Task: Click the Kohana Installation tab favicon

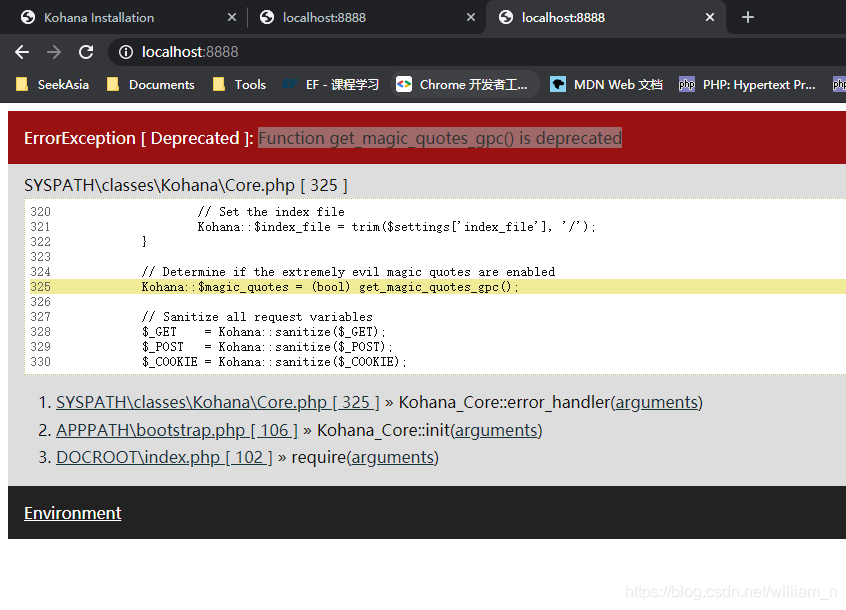Action: (x=27, y=16)
